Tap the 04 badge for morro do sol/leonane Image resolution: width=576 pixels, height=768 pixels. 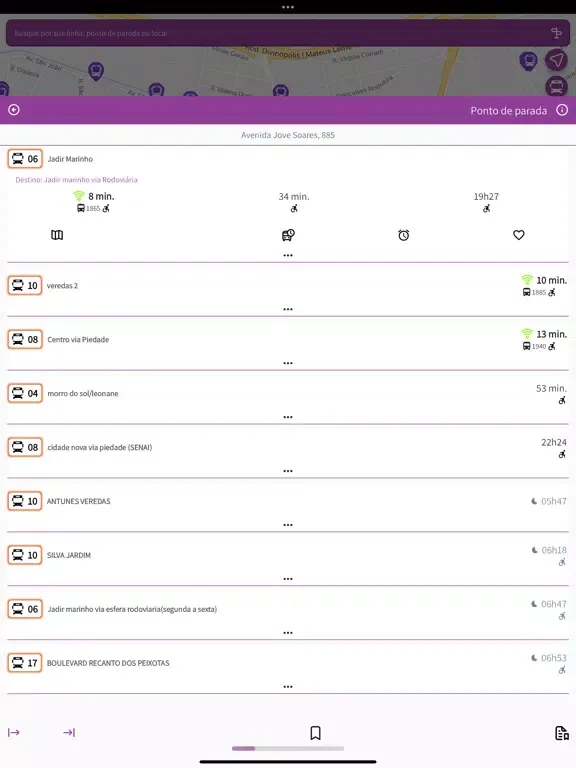coord(25,393)
